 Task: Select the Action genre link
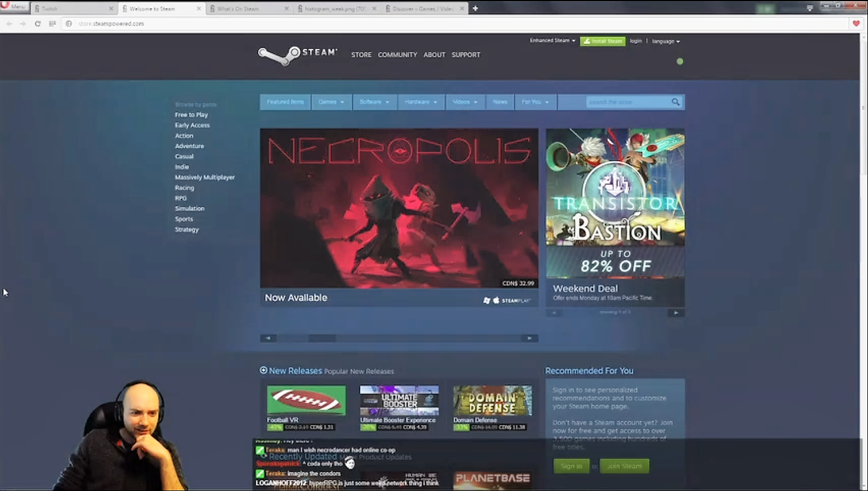tap(184, 136)
